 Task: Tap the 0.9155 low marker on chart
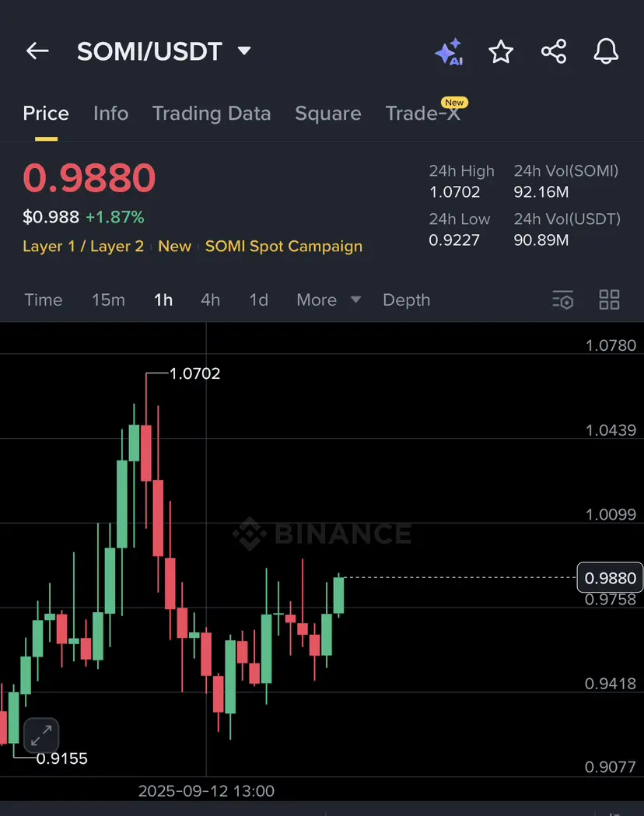tap(61, 758)
